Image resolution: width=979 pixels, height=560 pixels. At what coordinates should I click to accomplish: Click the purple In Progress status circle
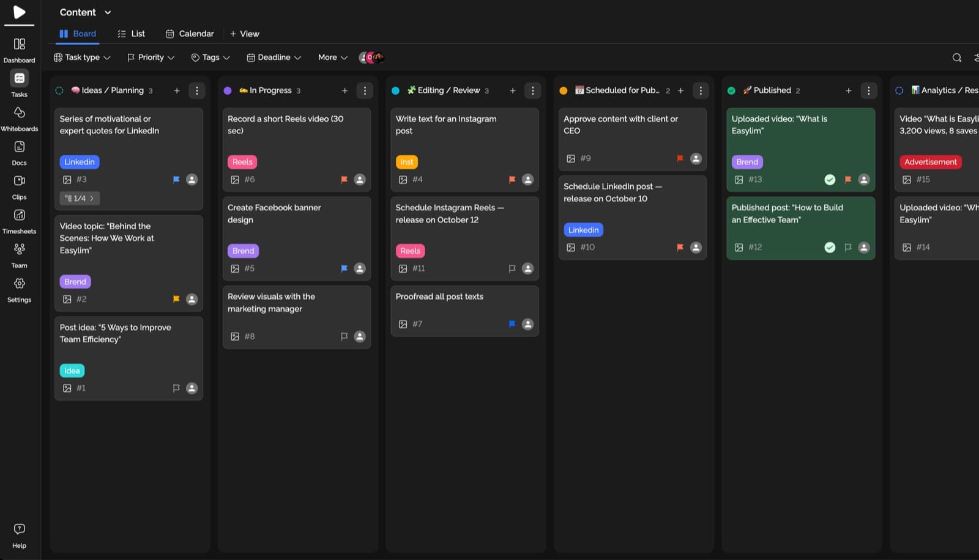[228, 90]
